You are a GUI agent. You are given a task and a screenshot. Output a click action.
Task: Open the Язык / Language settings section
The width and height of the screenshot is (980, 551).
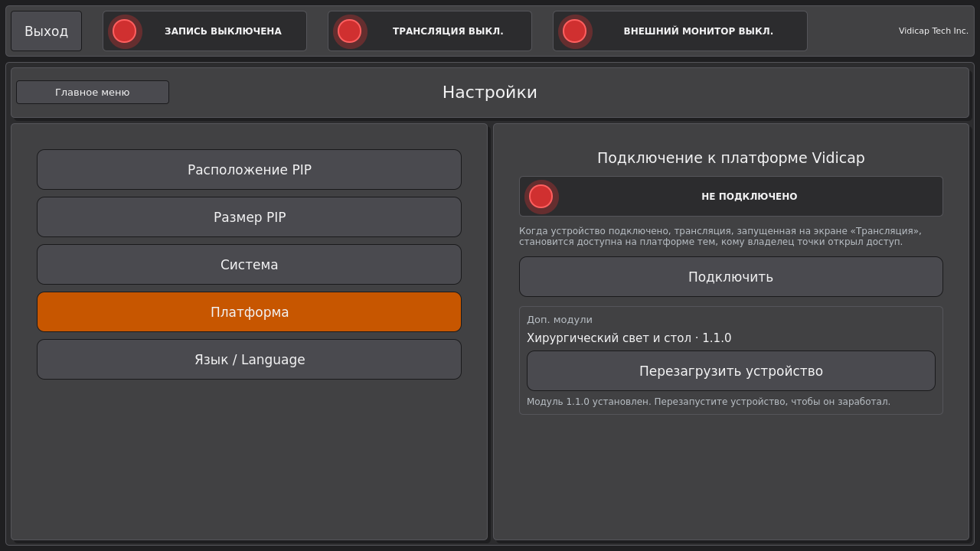[250, 360]
